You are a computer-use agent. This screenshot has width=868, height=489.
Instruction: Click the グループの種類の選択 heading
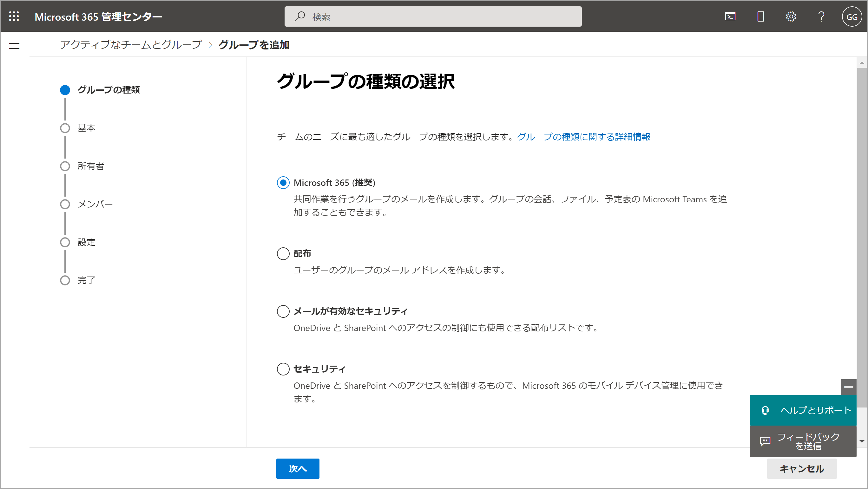tap(365, 81)
